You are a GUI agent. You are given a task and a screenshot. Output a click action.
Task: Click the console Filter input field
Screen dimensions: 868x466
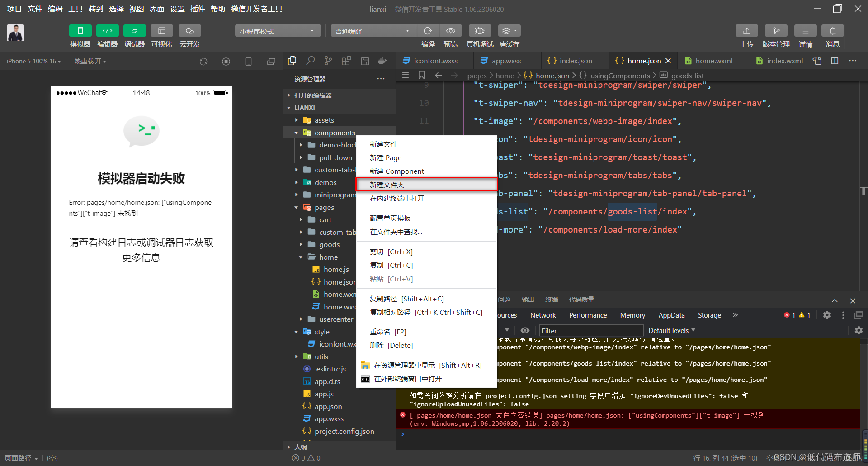pyautogui.click(x=591, y=331)
